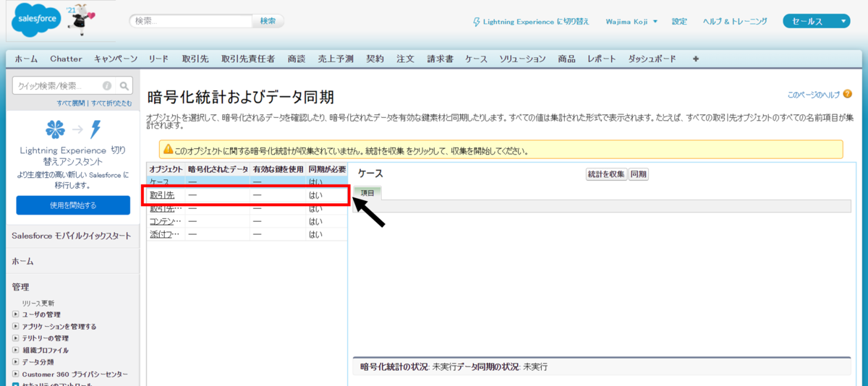Click the 有効な鍵を使用 column header
868x386 pixels.
[277, 169]
